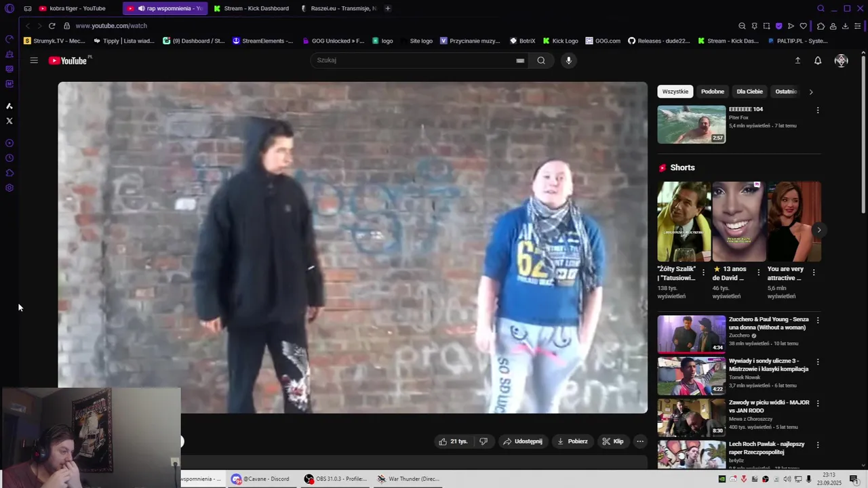Open options for You are very attractive short
This screenshot has height=488, width=868.
pyautogui.click(x=813, y=272)
